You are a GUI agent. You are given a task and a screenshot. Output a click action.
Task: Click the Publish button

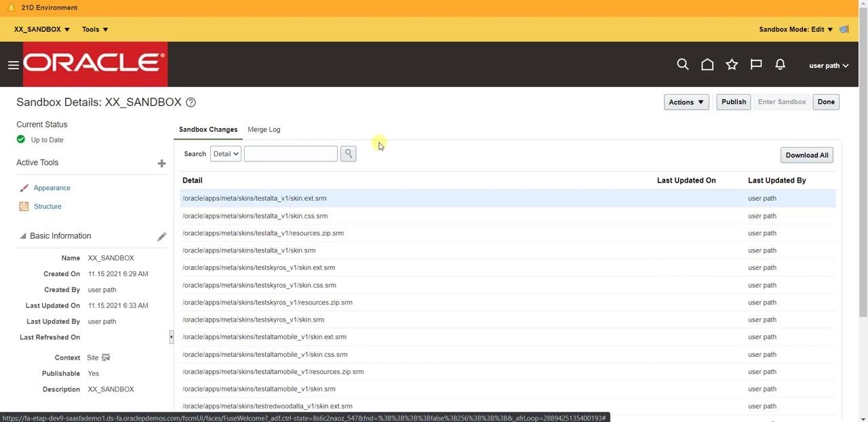click(x=734, y=102)
